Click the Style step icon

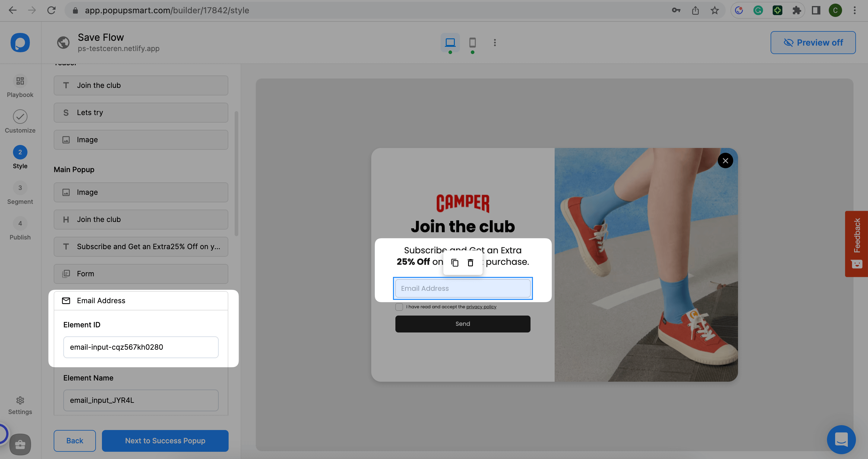tap(20, 152)
